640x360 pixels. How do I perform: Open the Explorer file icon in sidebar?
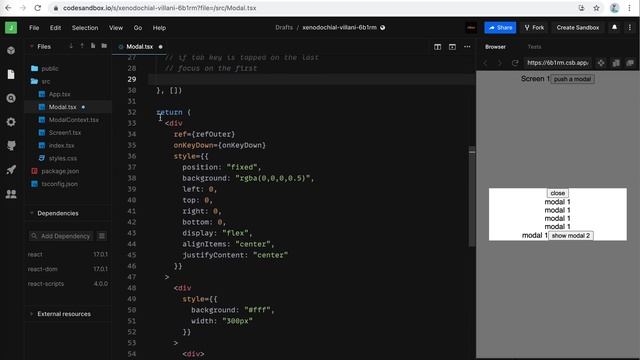click(x=11, y=74)
